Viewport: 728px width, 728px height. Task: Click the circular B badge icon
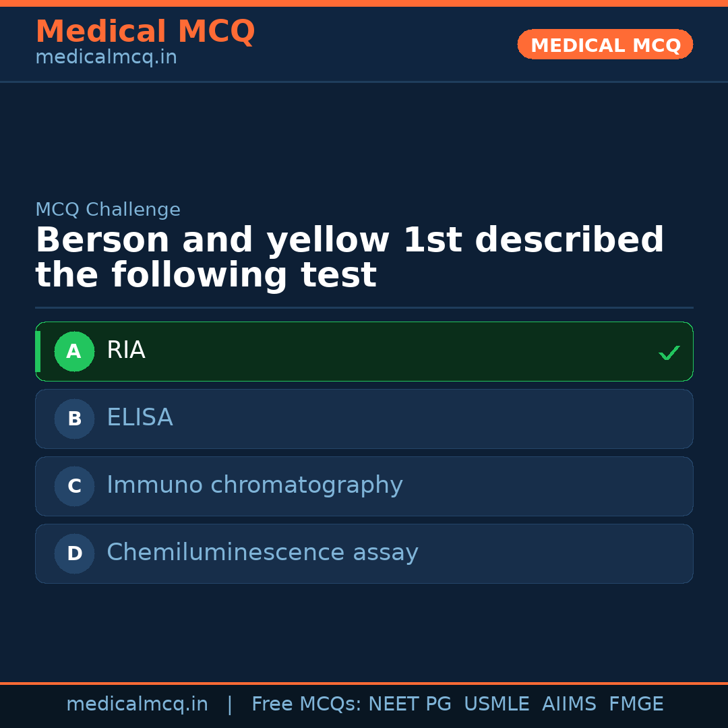pyautogui.click(x=74, y=419)
